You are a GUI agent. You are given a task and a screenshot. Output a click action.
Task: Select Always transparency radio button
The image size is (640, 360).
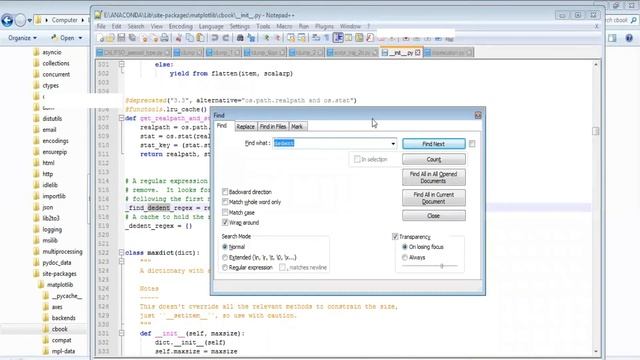click(x=405, y=258)
